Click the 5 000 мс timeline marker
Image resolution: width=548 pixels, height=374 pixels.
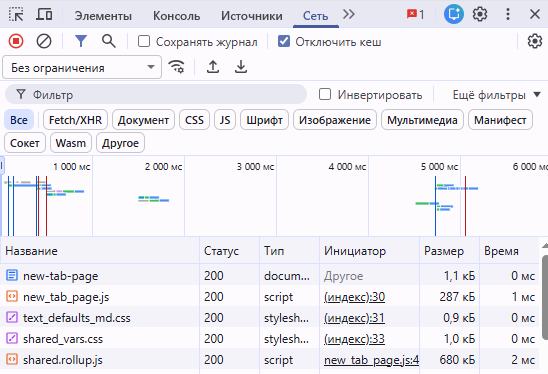coord(439,166)
